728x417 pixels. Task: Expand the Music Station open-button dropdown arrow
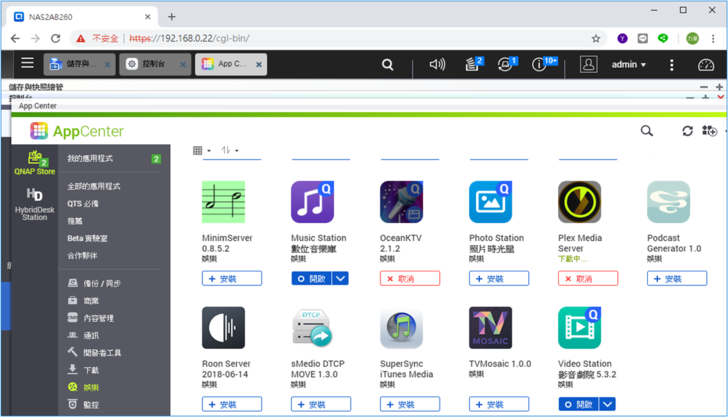click(x=340, y=279)
